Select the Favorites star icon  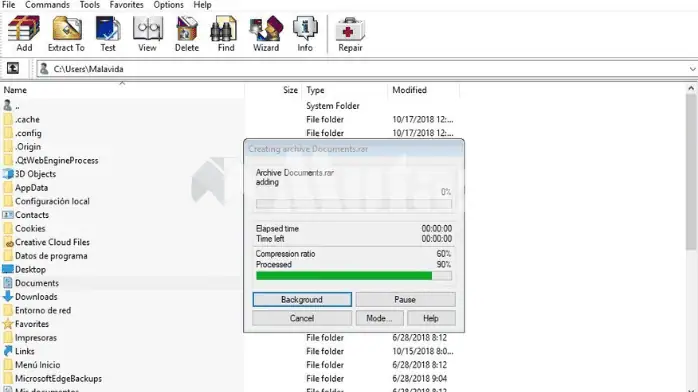pos(8,324)
